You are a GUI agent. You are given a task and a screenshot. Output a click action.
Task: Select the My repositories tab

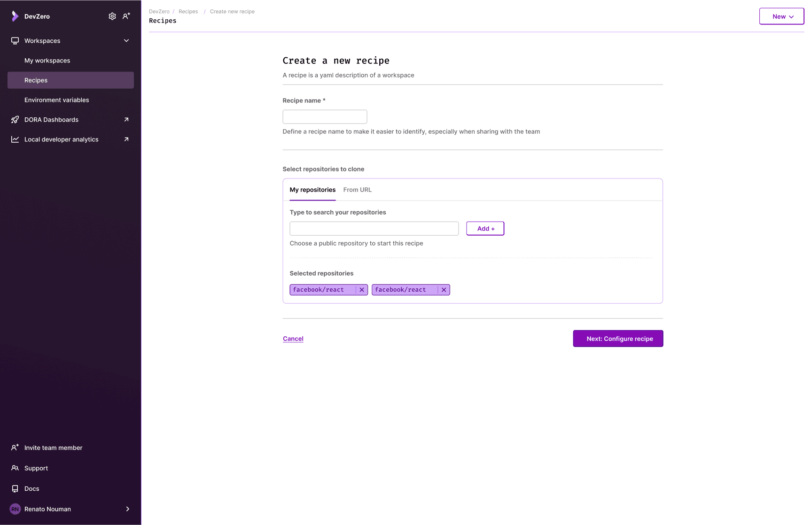pyautogui.click(x=312, y=190)
